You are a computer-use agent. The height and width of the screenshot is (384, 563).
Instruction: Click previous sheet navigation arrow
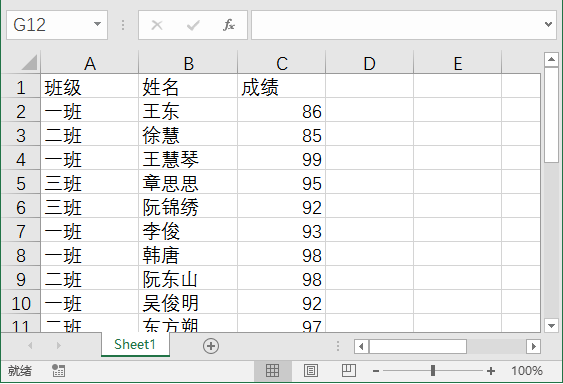tap(30, 346)
